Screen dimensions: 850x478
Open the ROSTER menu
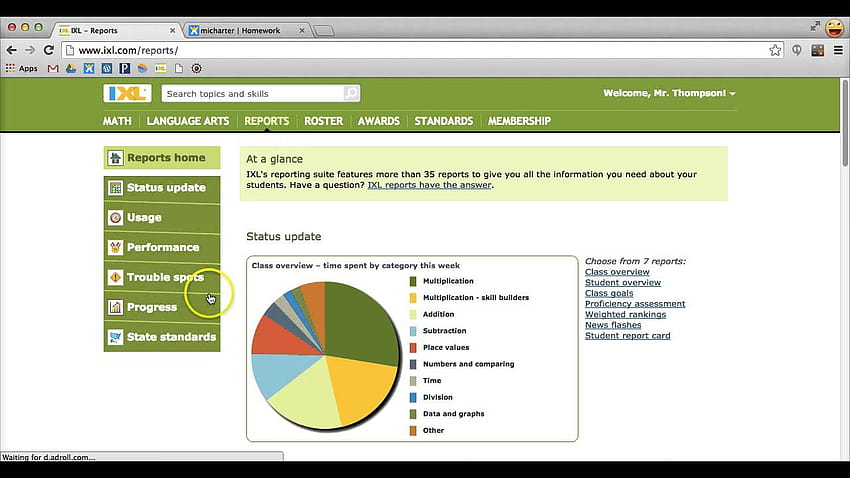[323, 121]
